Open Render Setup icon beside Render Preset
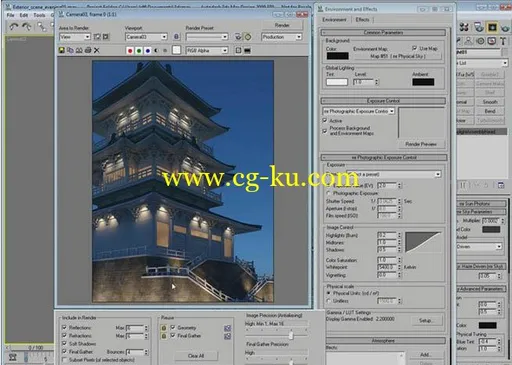The height and width of the screenshot is (365, 512). 238,37
